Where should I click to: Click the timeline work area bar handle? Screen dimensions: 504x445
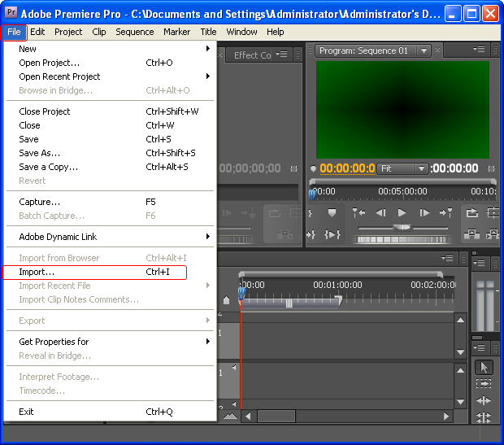(289, 303)
